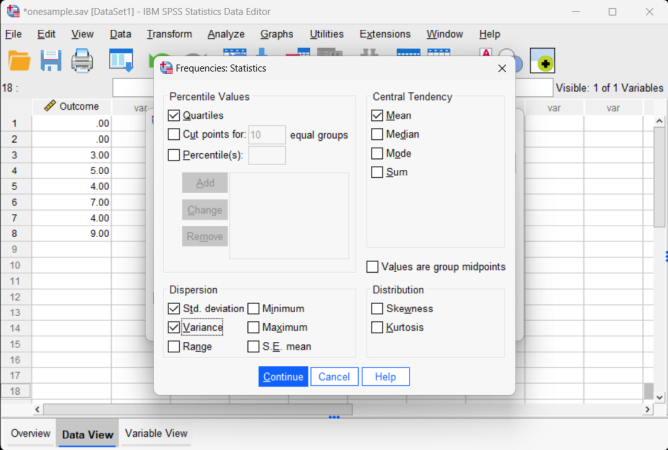
Task: Click cell with value 3.00
Action: coord(72,155)
